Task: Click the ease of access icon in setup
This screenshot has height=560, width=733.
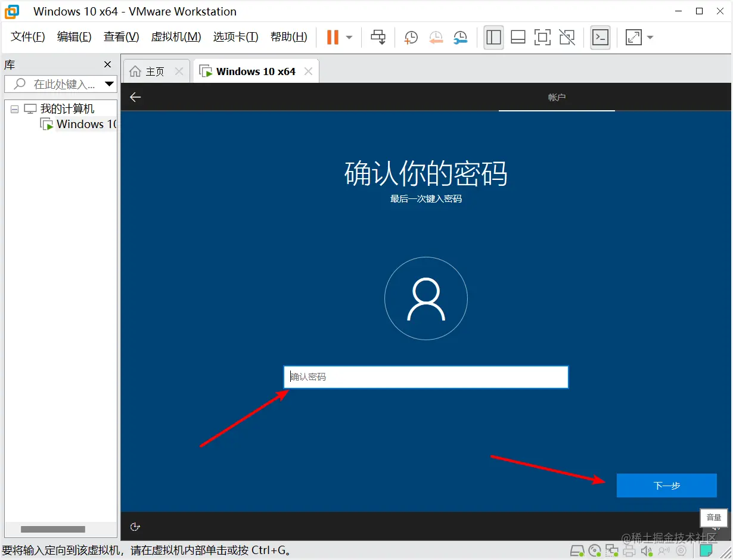Action: [x=135, y=527]
